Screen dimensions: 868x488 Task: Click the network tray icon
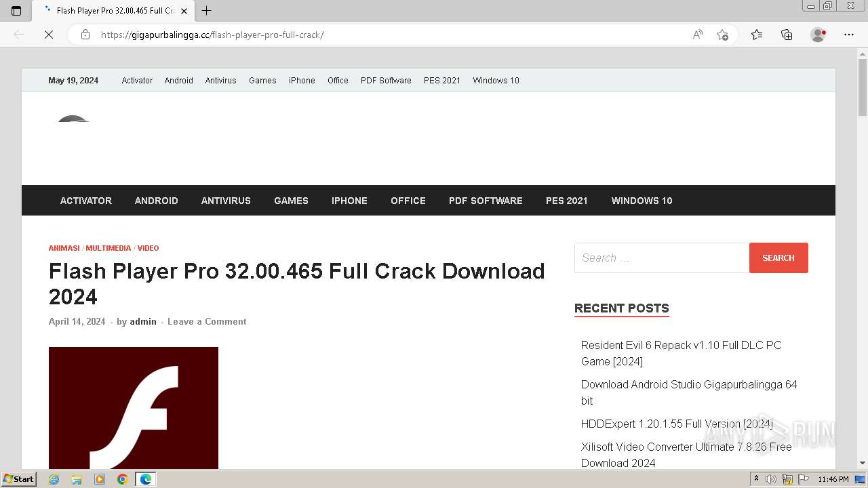coord(787,479)
